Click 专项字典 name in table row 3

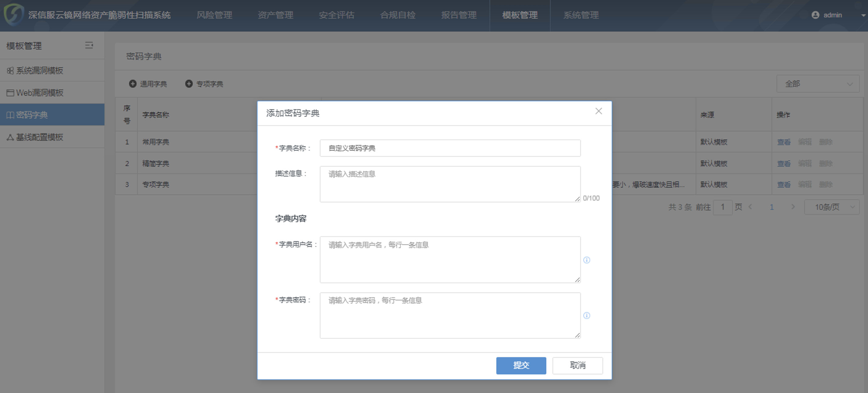[x=155, y=184]
